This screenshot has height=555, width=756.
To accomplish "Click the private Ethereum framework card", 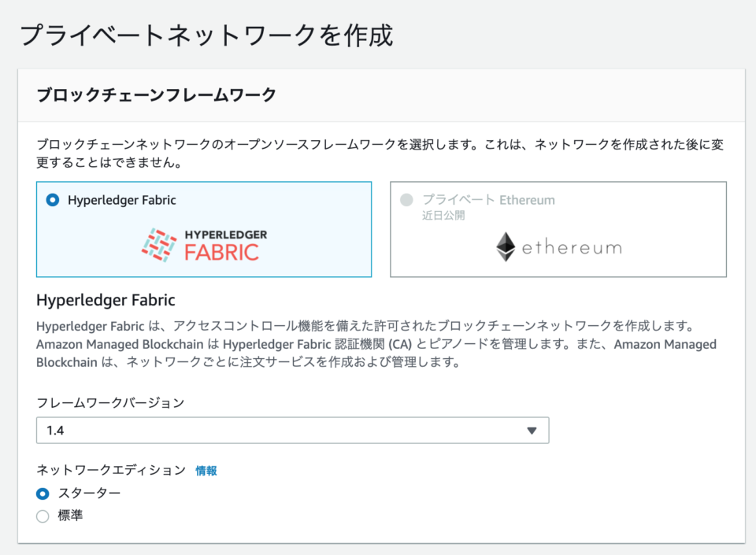I will [558, 229].
